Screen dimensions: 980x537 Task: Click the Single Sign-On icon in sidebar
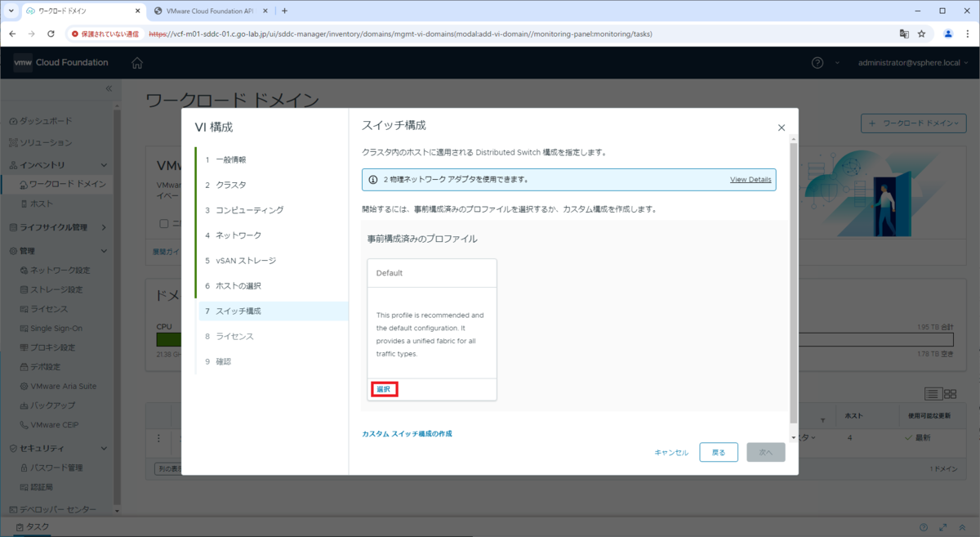[24, 328]
